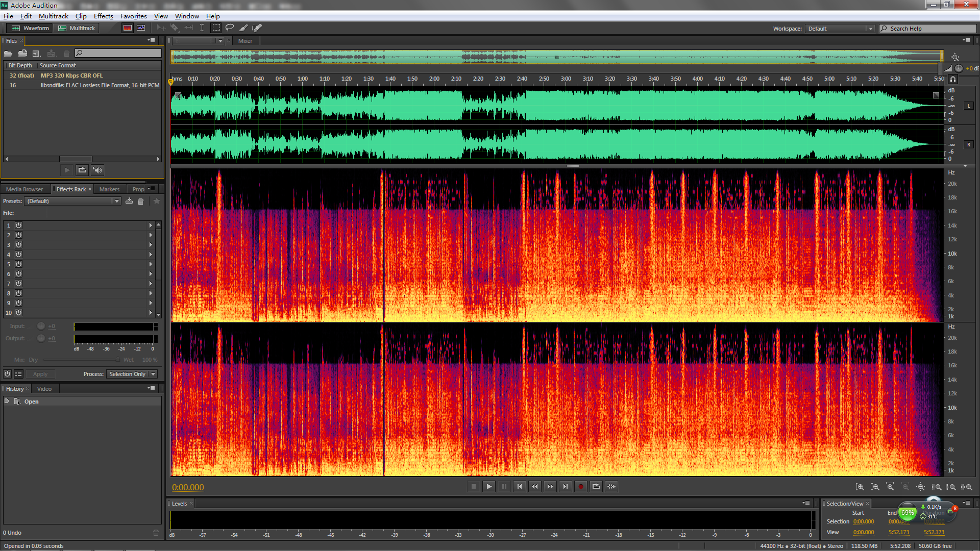980x551 pixels.
Task: Click the Dry/Wet mix slider
Action: 81,360
